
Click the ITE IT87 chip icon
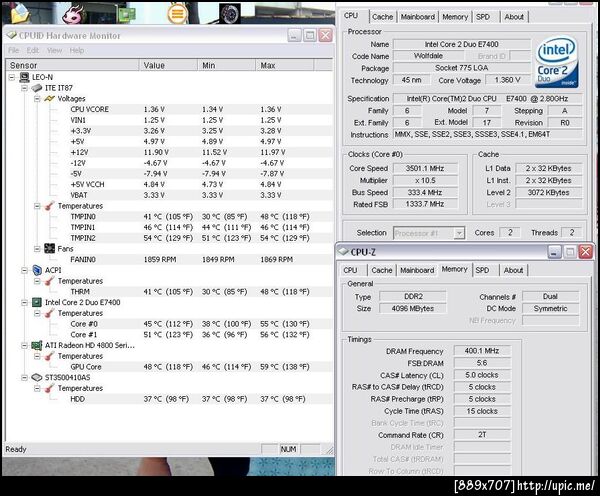(37, 88)
